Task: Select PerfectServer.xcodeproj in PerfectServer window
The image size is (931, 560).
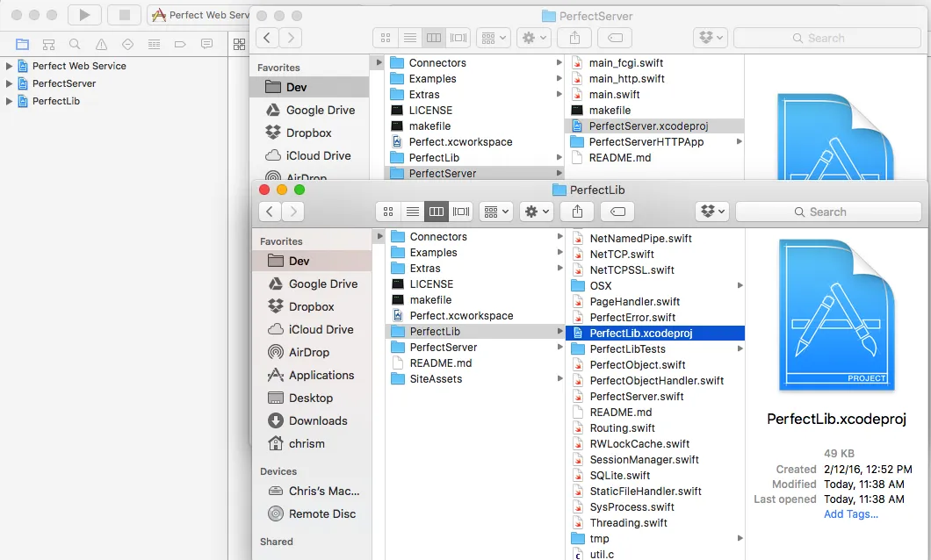Action: [653, 126]
